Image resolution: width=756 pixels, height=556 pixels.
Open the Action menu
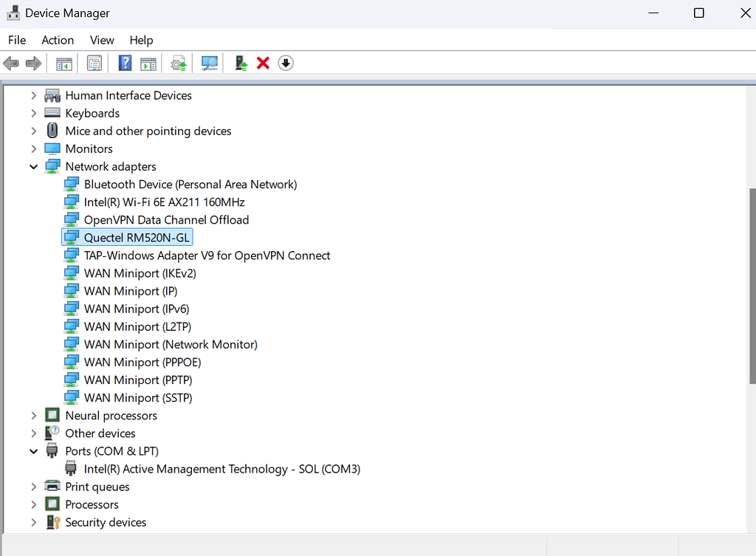[58, 40]
